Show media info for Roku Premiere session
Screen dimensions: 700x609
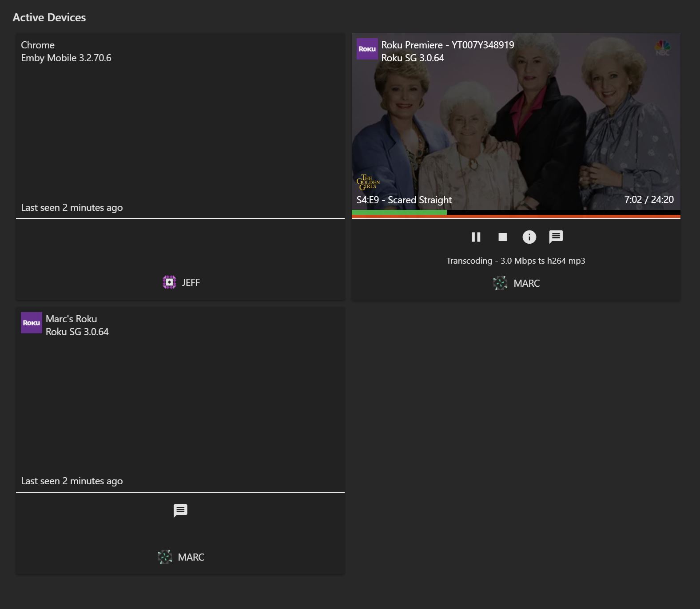click(529, 237)
